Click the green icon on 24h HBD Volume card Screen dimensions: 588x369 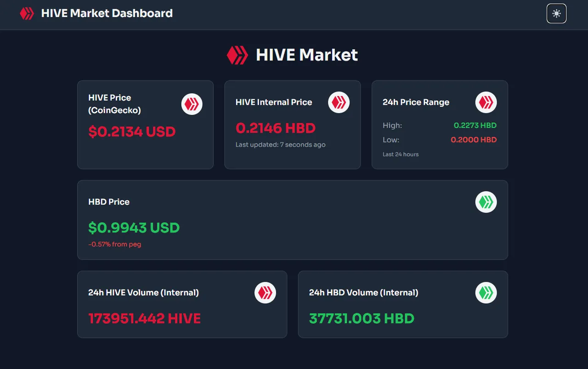click(x=486, y=292)
